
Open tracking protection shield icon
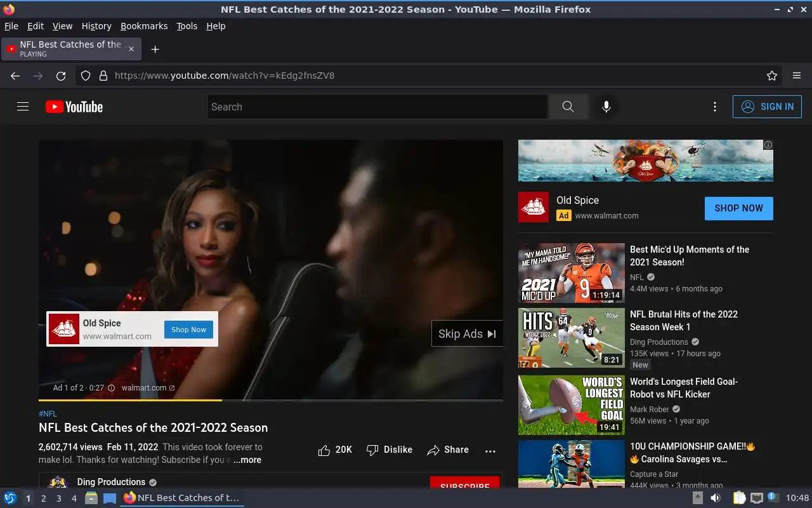click(86, 76)
